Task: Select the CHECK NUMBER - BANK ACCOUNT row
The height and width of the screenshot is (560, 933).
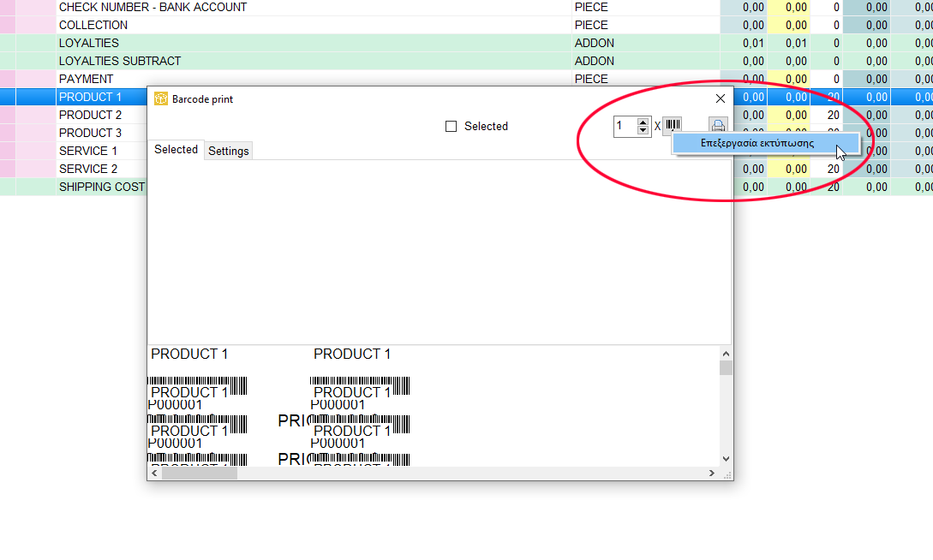Action: pyautogui.click(x=153, y=8)
